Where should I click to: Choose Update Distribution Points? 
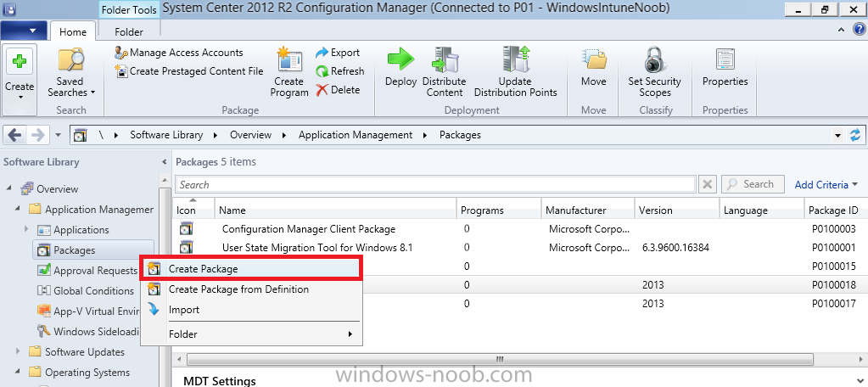515,72
